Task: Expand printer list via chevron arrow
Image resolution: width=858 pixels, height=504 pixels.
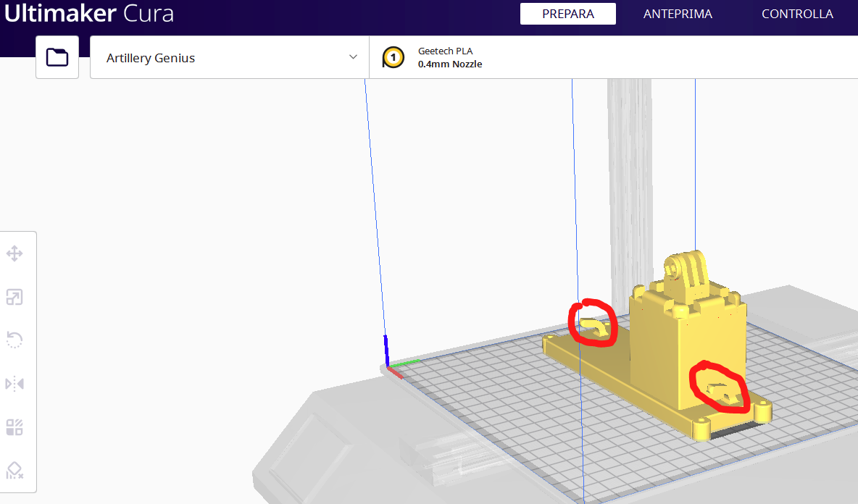Action: (x=353, y=57)
